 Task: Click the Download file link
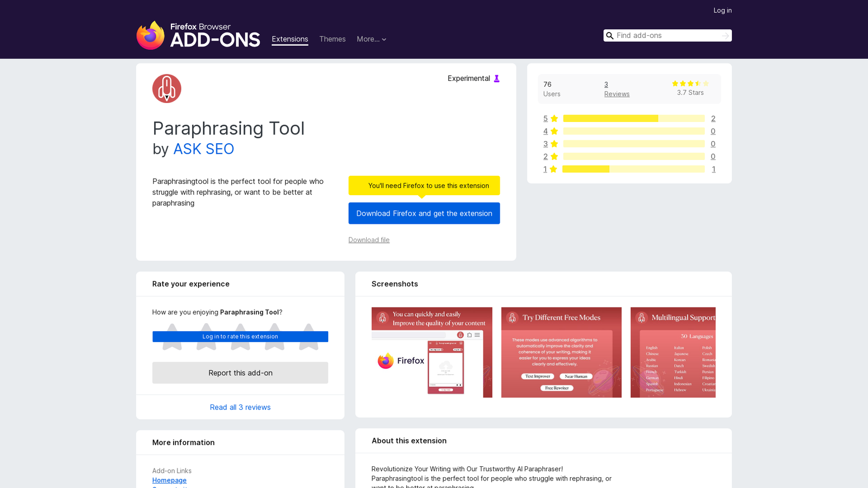(x=369, y=240)
